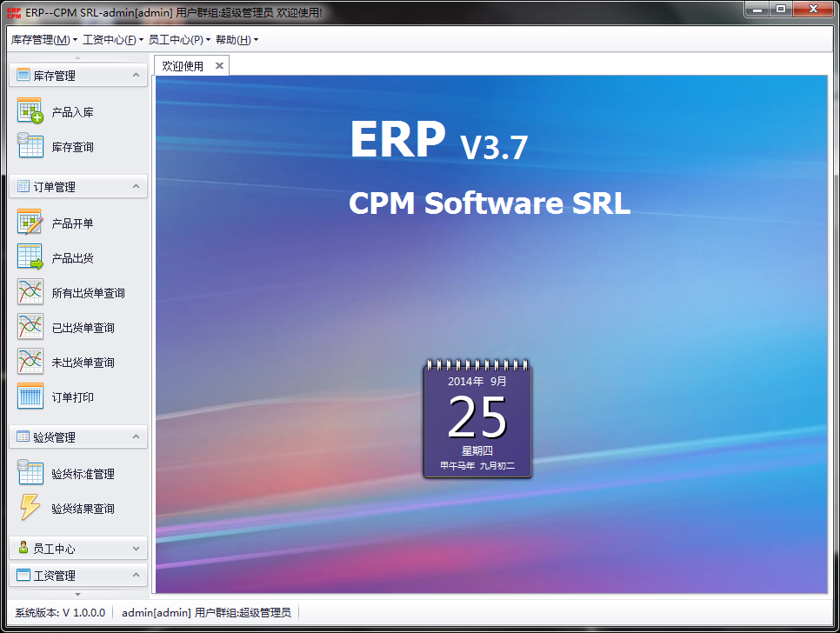Click the 工资管理 panel header icon
The image size is (840, 633).
click(23, 575)
